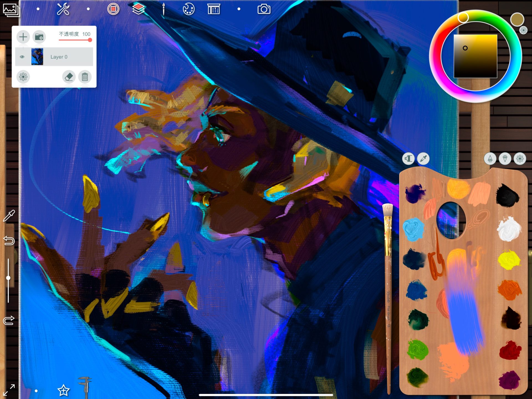
Task: Select the eyedropper tool on the left edge
Action: pyautogui.click(x=9, y=216)
